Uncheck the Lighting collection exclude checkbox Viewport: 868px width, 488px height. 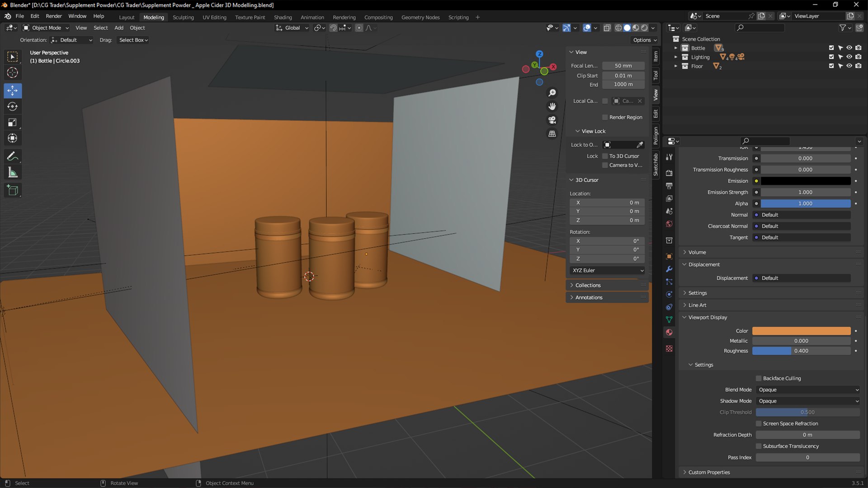click(831, 57)
